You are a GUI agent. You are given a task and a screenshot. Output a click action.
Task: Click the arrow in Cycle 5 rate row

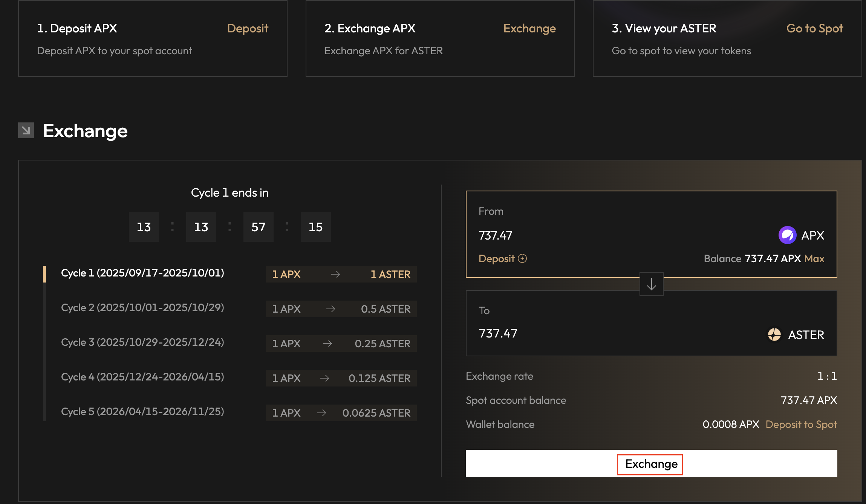coord(321,413)
